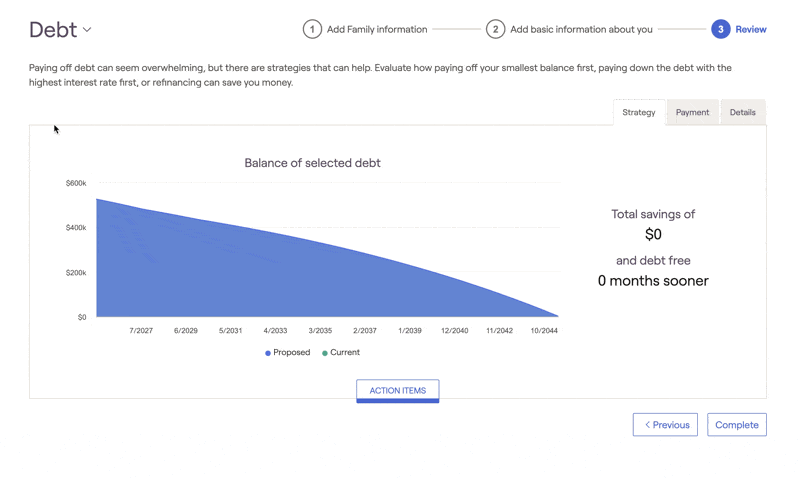
Task: Open Add basic information about you step
Action: tap(581, 30)
